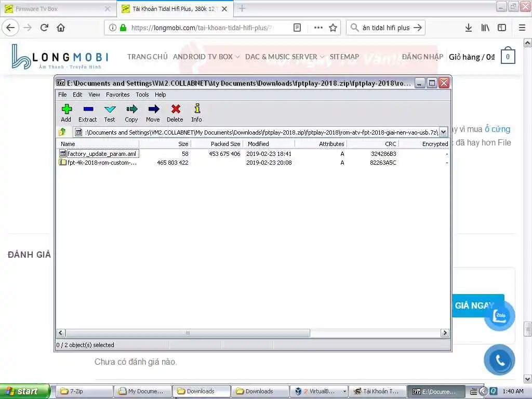532x399 pixels.
Task: Expand the 7-Zip address path dropdown
Action: pos(444,132)
